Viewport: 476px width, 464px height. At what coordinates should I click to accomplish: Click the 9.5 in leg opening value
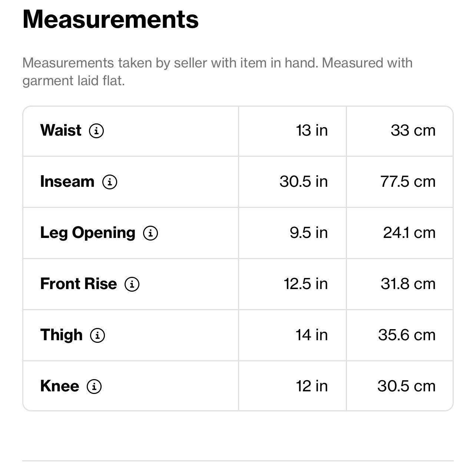click(309, 233)
